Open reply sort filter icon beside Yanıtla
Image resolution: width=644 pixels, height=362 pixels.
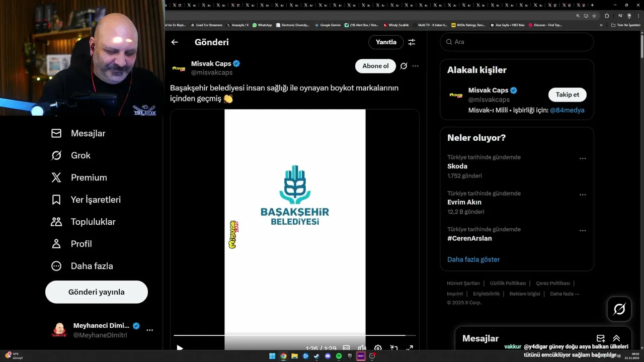click(412, 42)
